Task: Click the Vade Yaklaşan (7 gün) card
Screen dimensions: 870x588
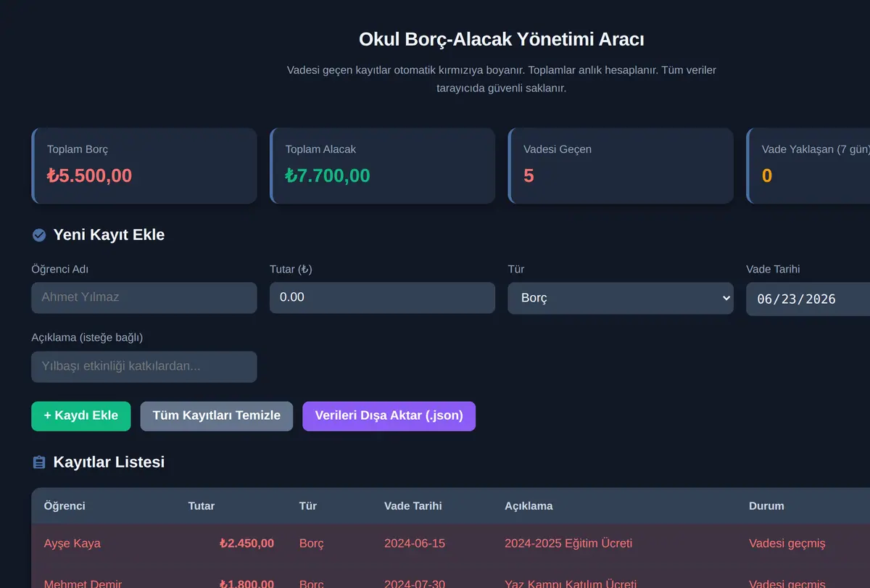Action: coord(808,166)
